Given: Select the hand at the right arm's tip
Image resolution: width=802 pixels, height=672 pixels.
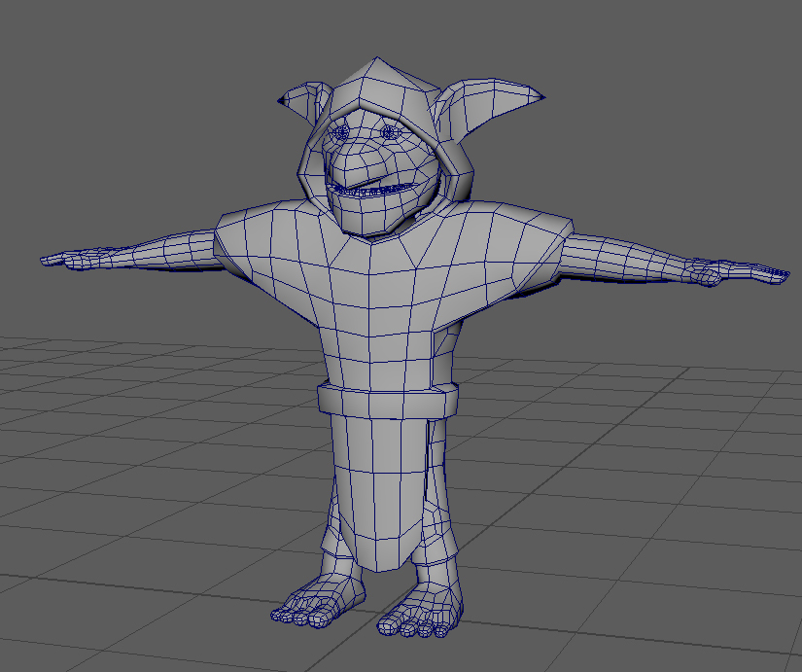Looking at the screenshot, I should pos(744,273).
